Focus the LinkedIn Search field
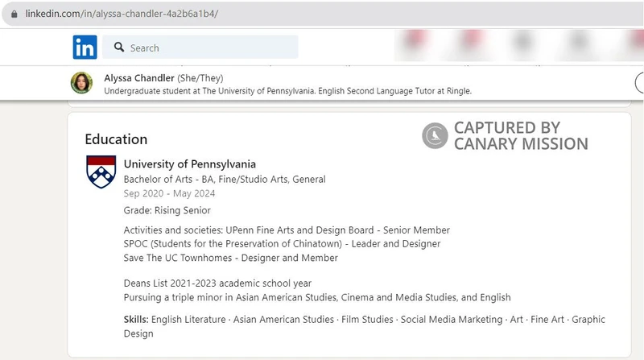The image size is (644, 360). click(200, 48)
